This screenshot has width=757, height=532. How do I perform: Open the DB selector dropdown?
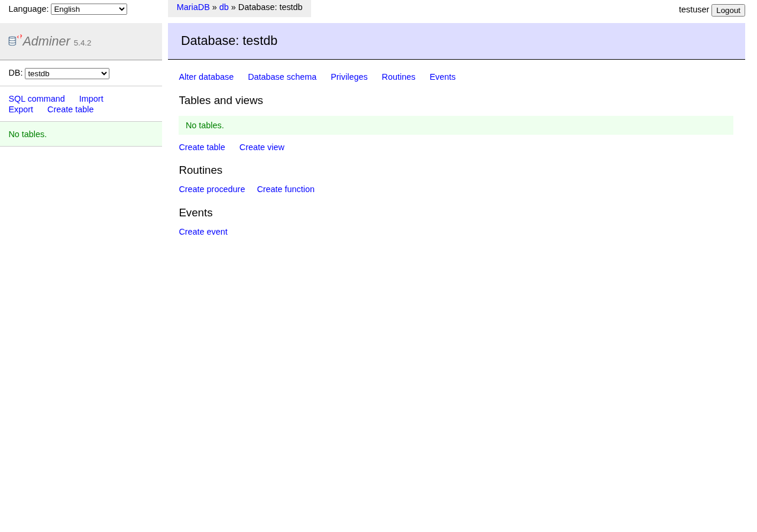[67, 73]
